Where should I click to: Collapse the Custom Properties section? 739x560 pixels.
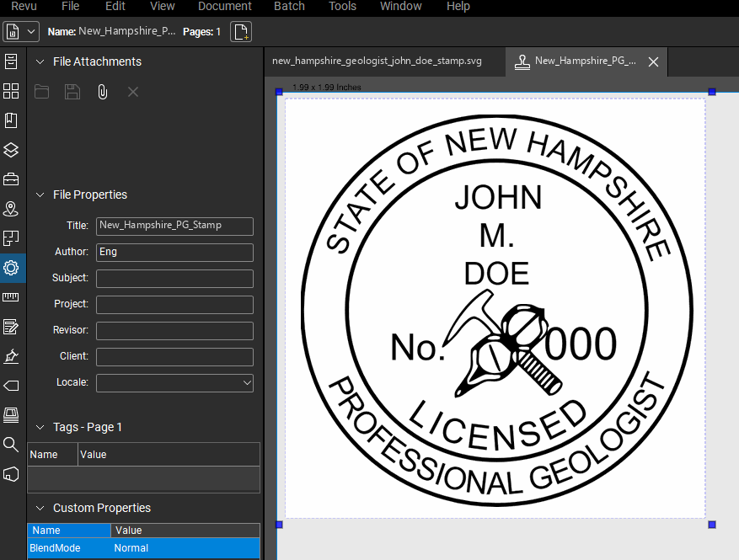click(40, 508)
